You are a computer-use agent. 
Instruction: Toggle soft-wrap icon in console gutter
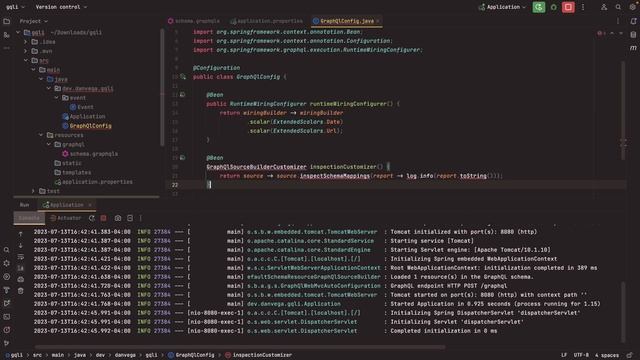20,257
